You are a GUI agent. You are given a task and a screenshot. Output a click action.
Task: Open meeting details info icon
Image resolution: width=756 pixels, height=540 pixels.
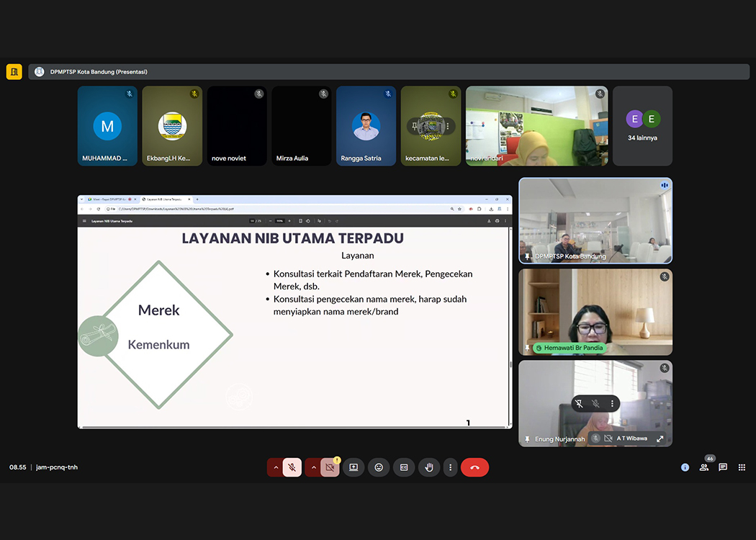tap(685, 467)
